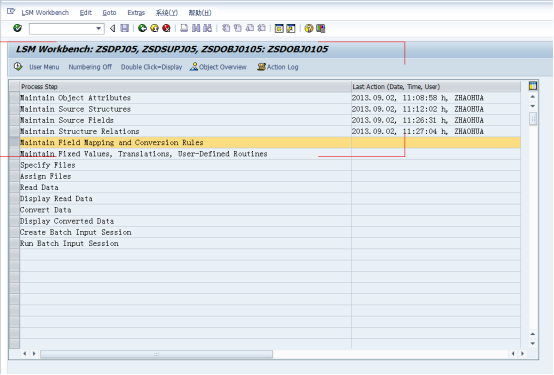Click the yellow Exit icon

click(x=154, y=28)
